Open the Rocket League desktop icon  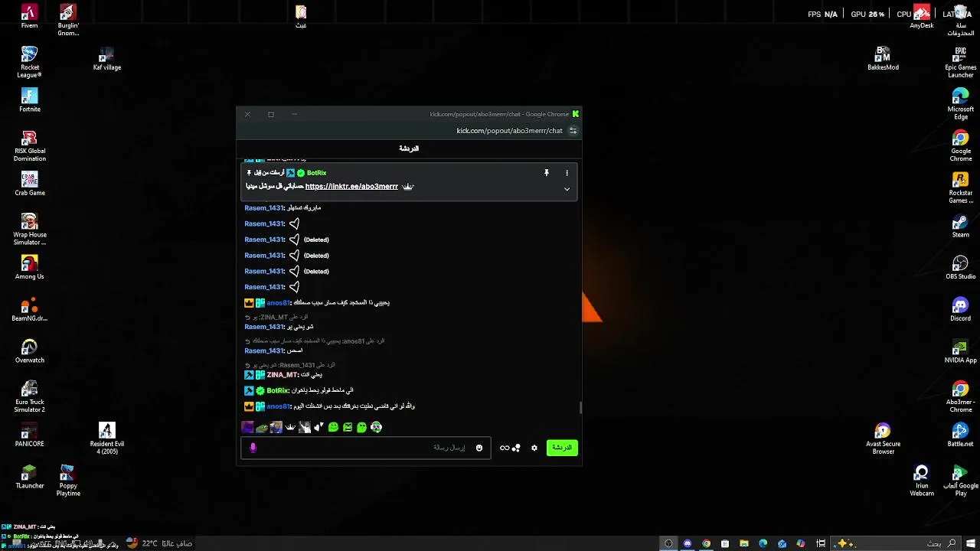29,62
